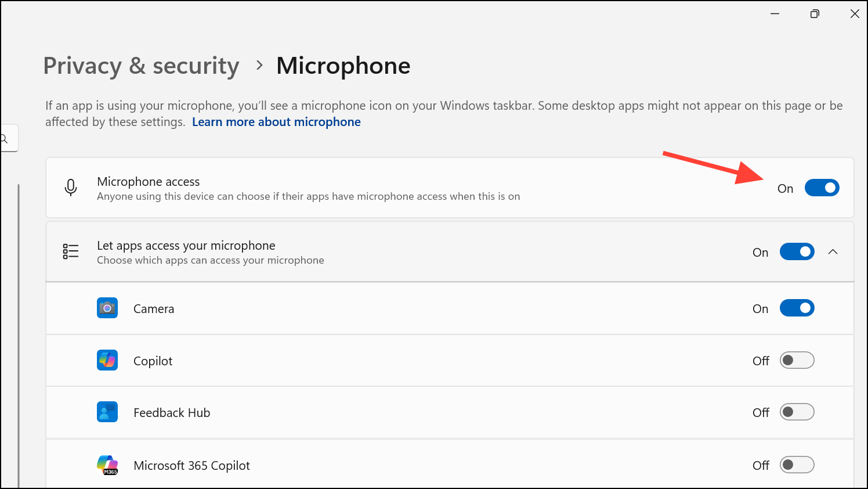Turn off the Microphone access toggle

(822, 188)
